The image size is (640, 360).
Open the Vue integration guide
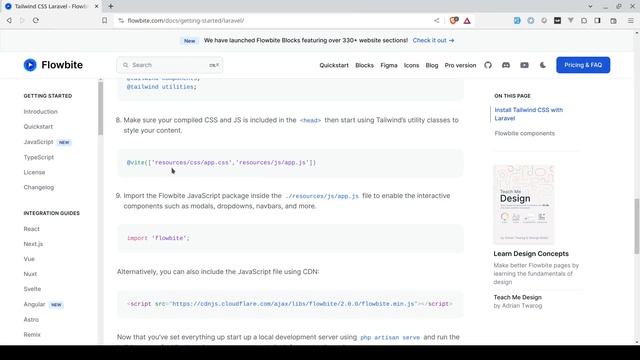pos(29,259)
